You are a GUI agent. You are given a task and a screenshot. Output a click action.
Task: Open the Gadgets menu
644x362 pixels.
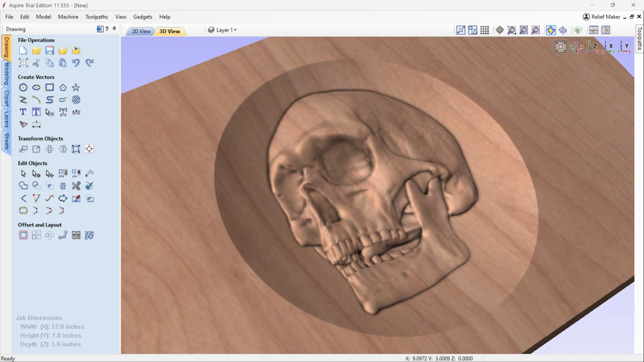click(142, 17)
